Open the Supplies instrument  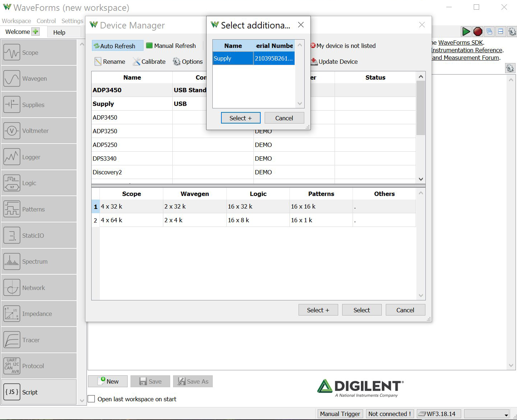click(39, 105)
